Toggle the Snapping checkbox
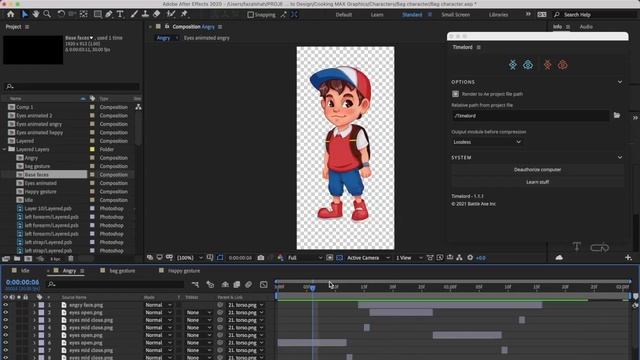Screen dimensions: 640x360 (251, 15)
